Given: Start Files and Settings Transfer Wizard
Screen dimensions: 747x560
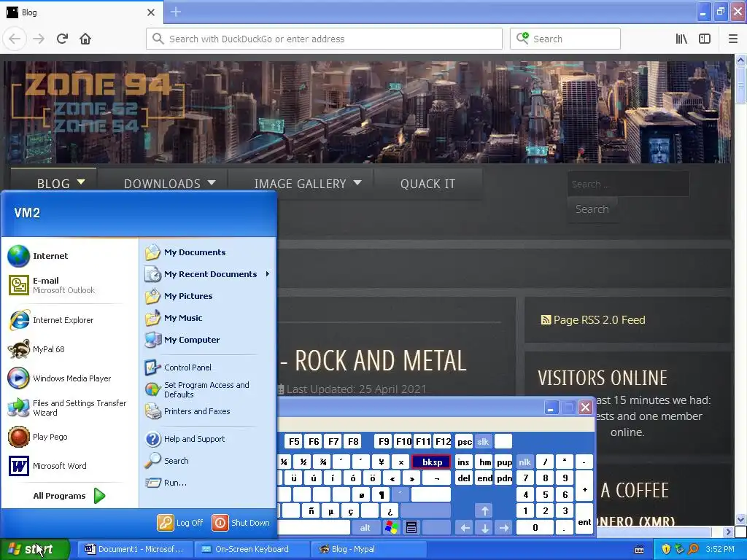Looking at the screenshot, I should [67, 408].
